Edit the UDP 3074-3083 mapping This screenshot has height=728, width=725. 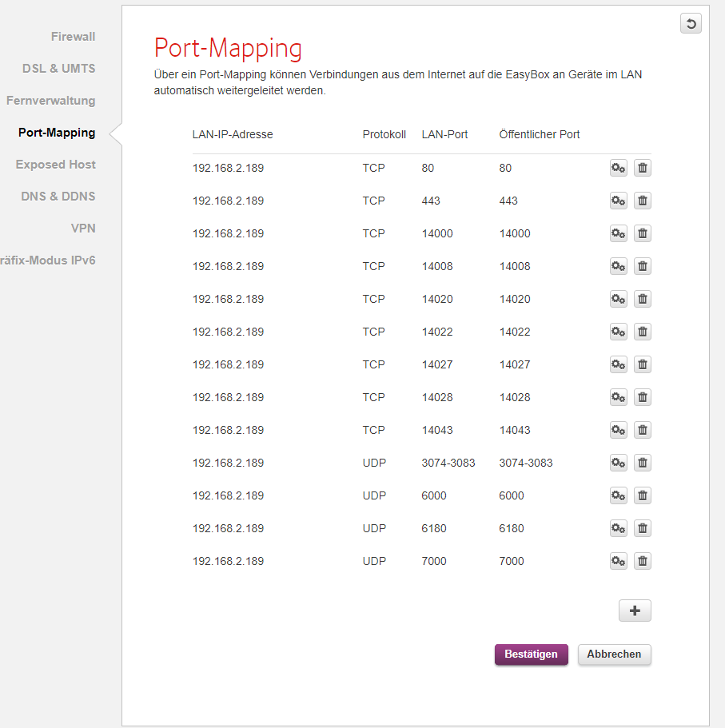click(618, 463)
